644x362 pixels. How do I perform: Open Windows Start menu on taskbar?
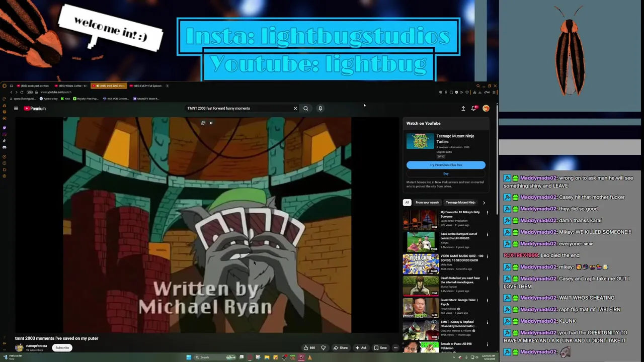coord(189,357)
